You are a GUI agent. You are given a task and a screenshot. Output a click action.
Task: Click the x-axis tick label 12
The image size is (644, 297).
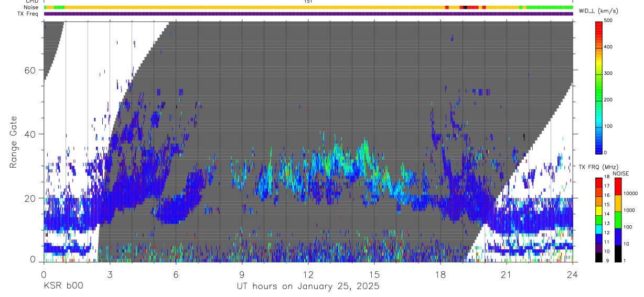pyautogui.click(x=308, y=275)
